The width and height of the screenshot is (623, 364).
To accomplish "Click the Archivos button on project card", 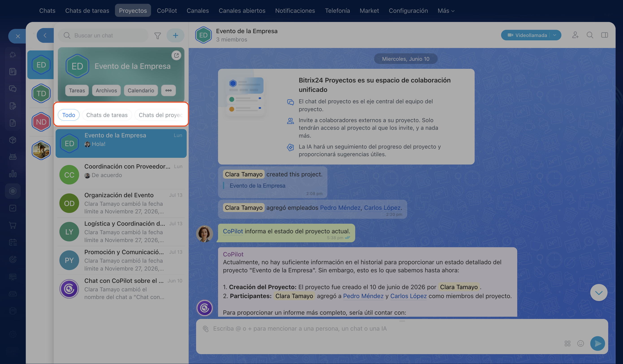I will point(106,91).
